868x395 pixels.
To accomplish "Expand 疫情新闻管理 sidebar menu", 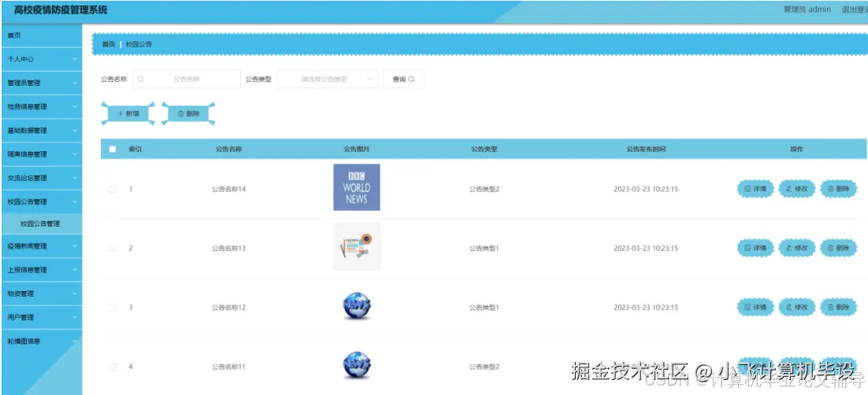I will pos(42,246).
